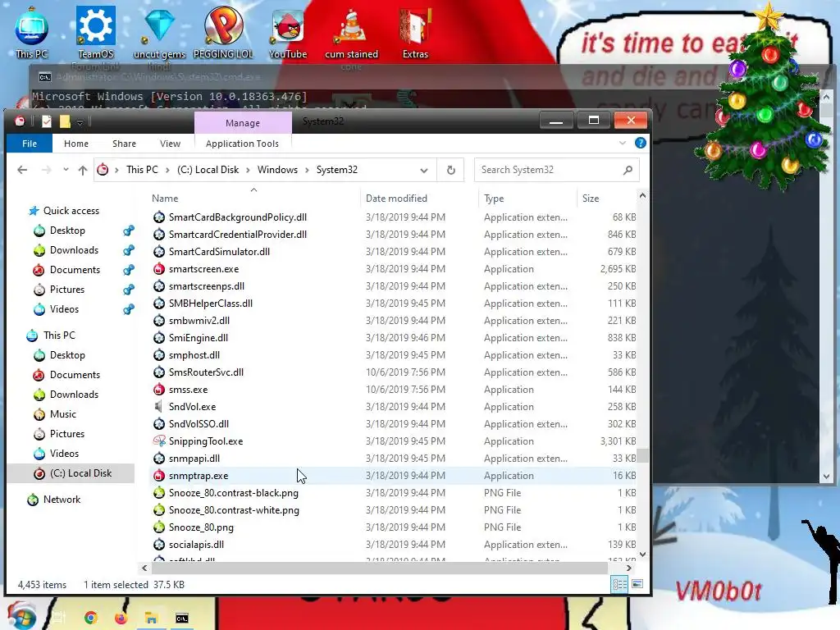Select Downloads under Quick access

[74, 250]
